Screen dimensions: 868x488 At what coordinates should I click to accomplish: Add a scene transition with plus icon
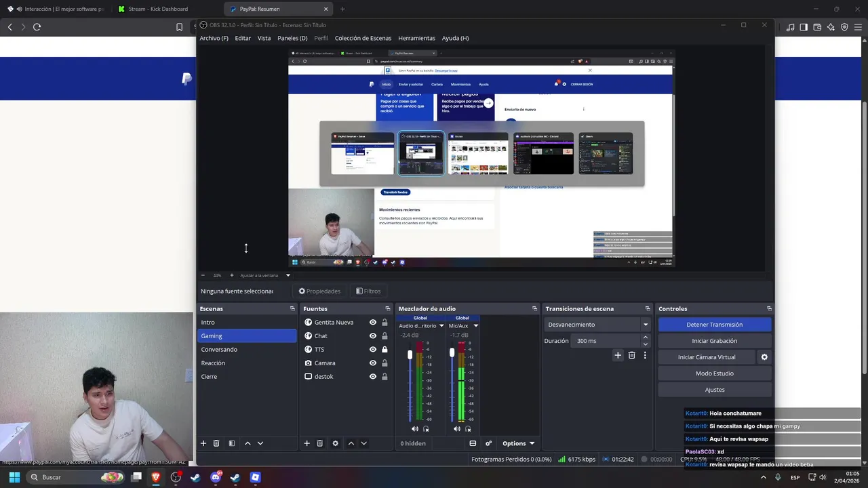(618, 355)
